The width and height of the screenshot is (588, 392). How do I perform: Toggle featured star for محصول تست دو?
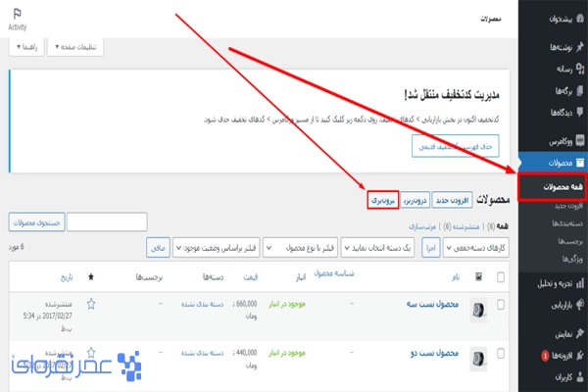91,352
